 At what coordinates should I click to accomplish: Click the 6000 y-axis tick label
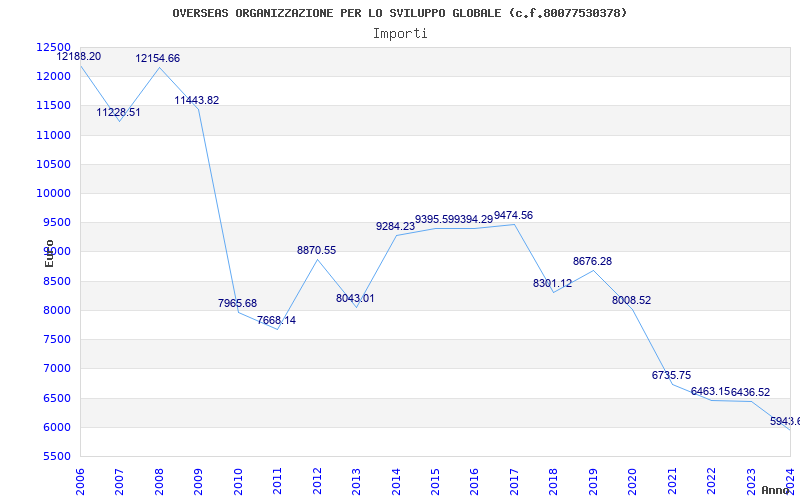tap(56, 427)
